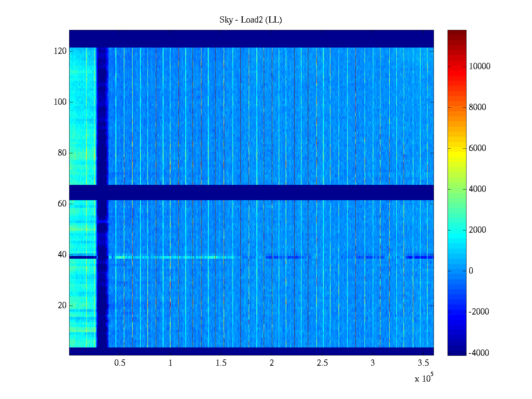Click the 10000 colorbar label
This screenshot has width=532, height=399.
pos(479,66)
